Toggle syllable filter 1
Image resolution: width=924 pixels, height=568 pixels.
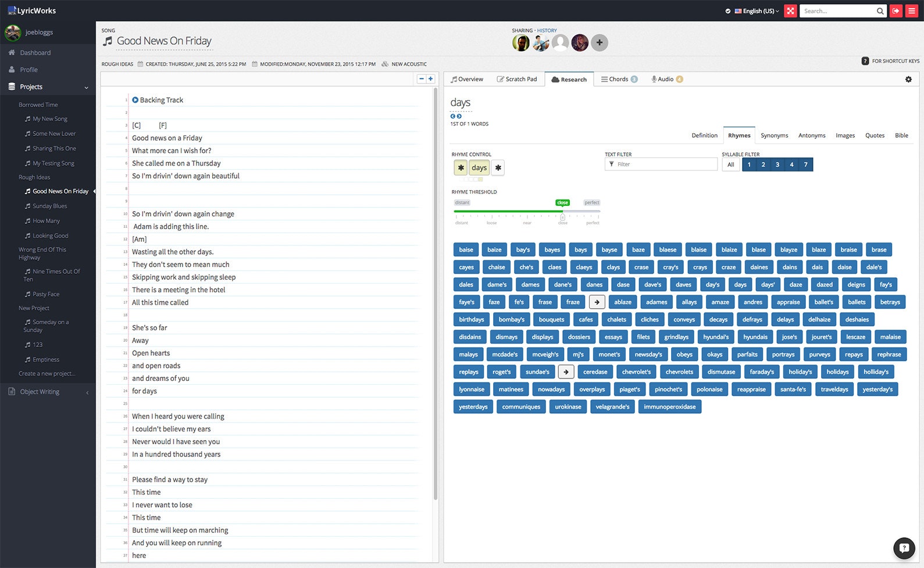pos(749,165)
